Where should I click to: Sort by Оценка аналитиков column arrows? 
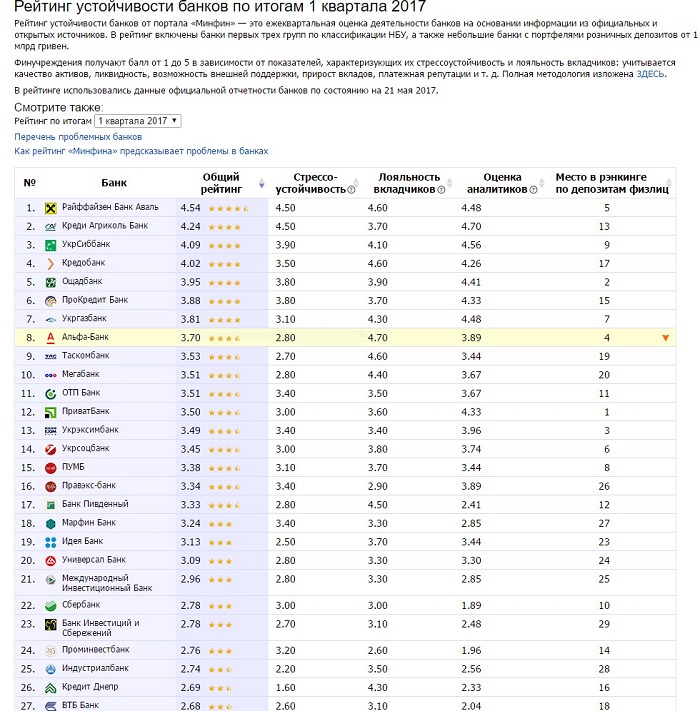coord(541,183)
